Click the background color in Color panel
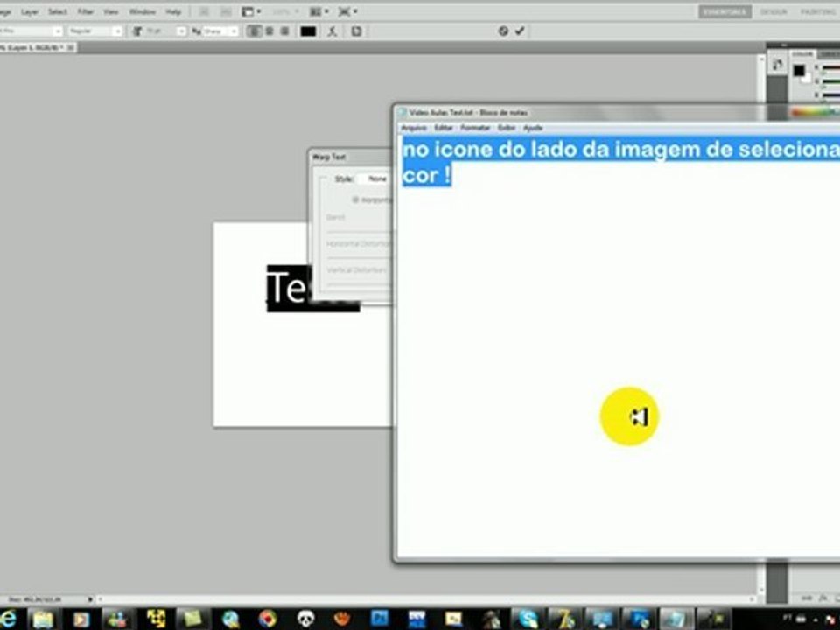Image resolution: width=840 pixels, height=630 pixels. [807, 78]
